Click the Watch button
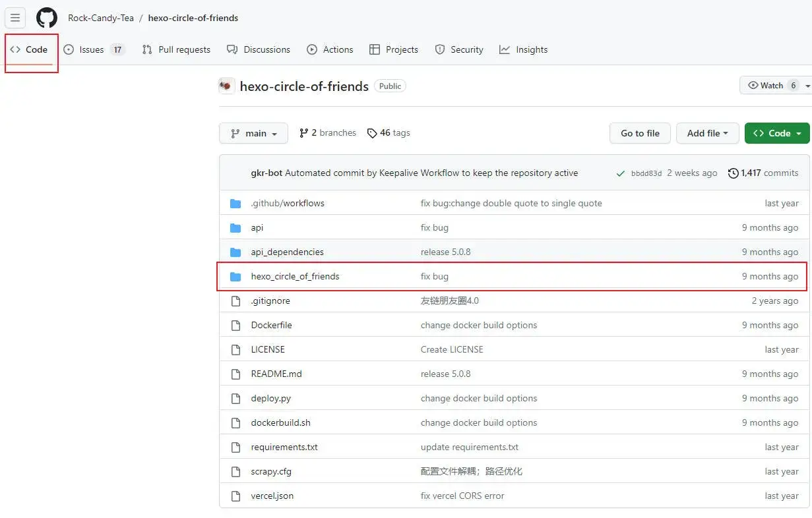The height and width of the screenshot is (518, 812). 772,86
